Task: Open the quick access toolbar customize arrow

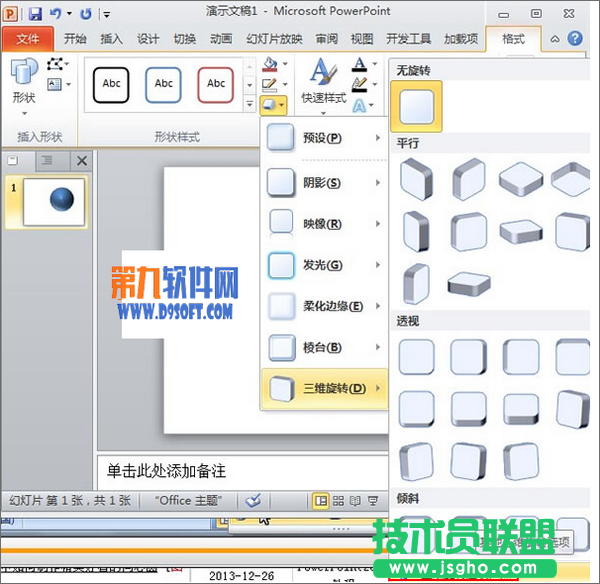Action: [x=107, y=15]
